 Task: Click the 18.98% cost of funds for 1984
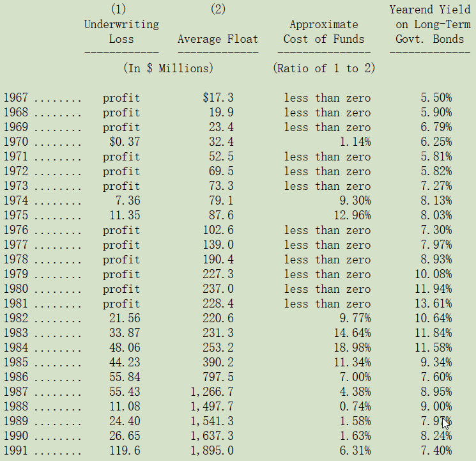[352, 347]
